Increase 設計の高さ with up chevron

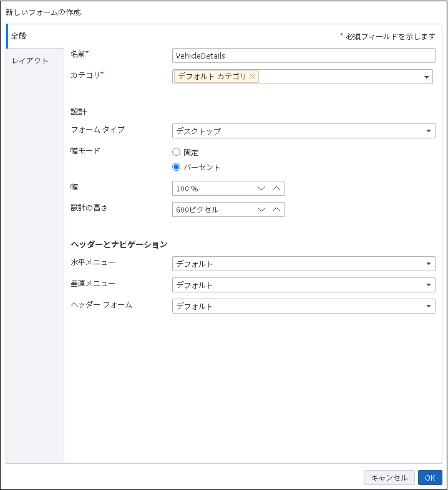[x=276, y=209]
